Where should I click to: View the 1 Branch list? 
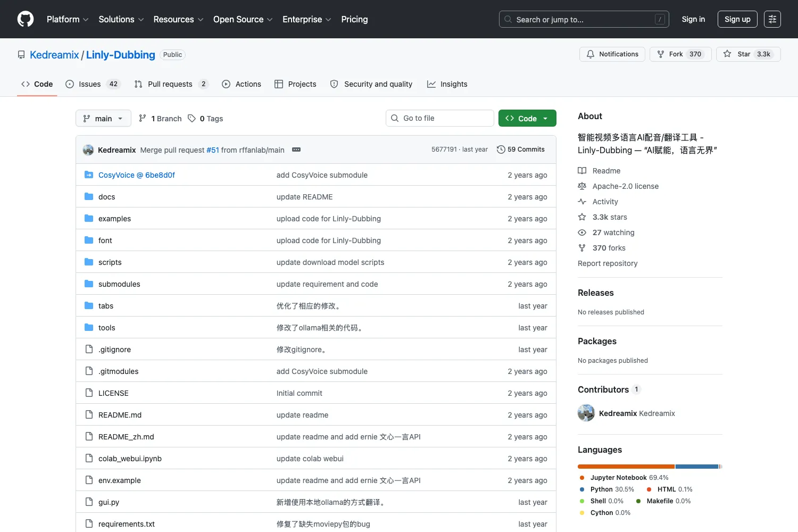(160, 118)
